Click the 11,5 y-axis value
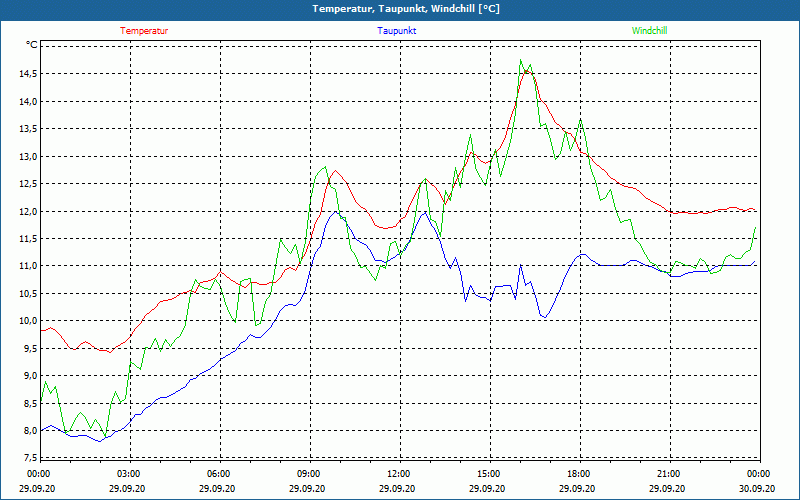This screenshot has height=500, width=800. (x=28, y=239)
